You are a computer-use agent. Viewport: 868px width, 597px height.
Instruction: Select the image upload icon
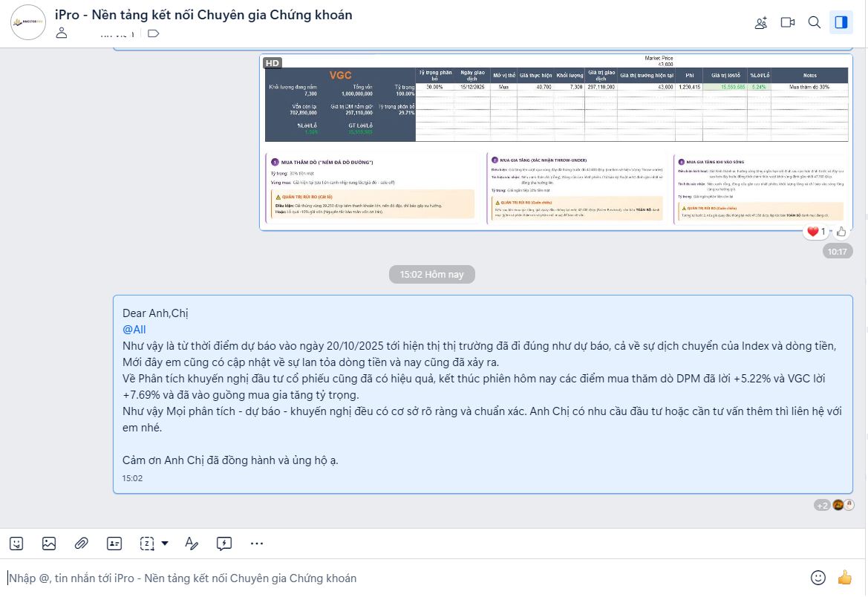[x=49, y=543]
